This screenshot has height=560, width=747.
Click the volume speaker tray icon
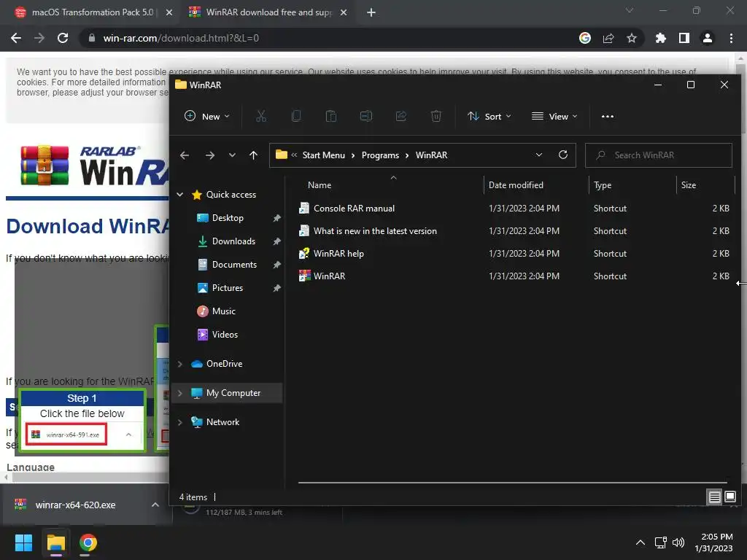678,542
